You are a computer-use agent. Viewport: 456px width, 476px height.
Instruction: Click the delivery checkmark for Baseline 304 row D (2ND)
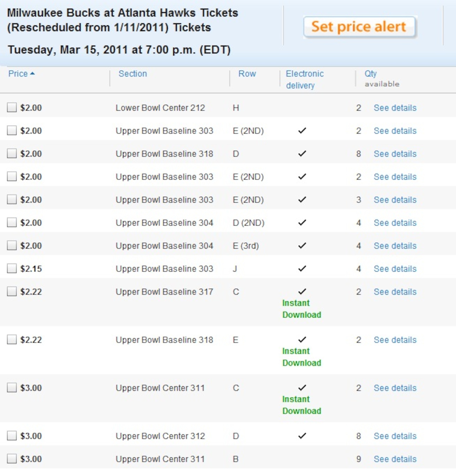coord(302,223)
